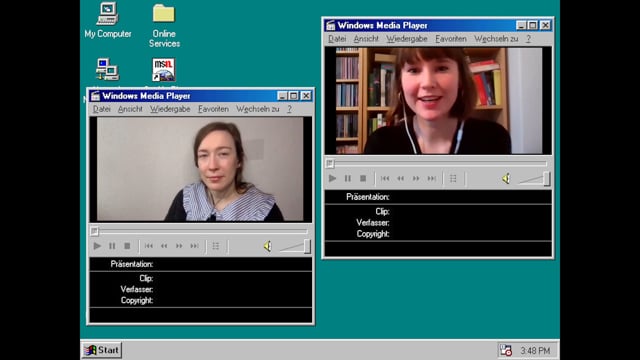The width and height of the screenshot is (640, 360).
Task: Mute speaker icon in left Media Player
Action: point(267,246)
